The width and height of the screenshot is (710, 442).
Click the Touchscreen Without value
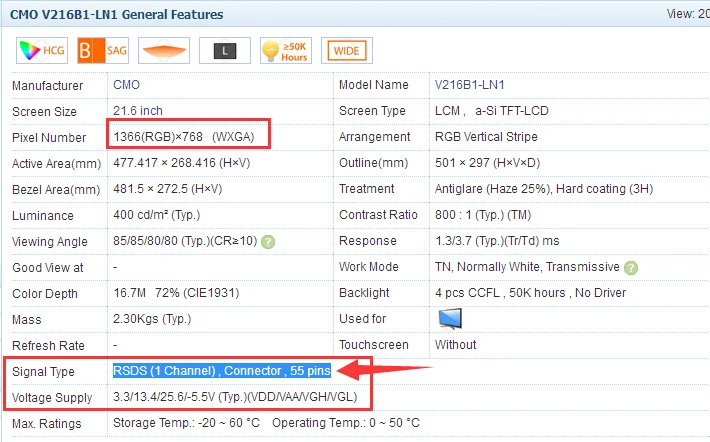(456, 345)
